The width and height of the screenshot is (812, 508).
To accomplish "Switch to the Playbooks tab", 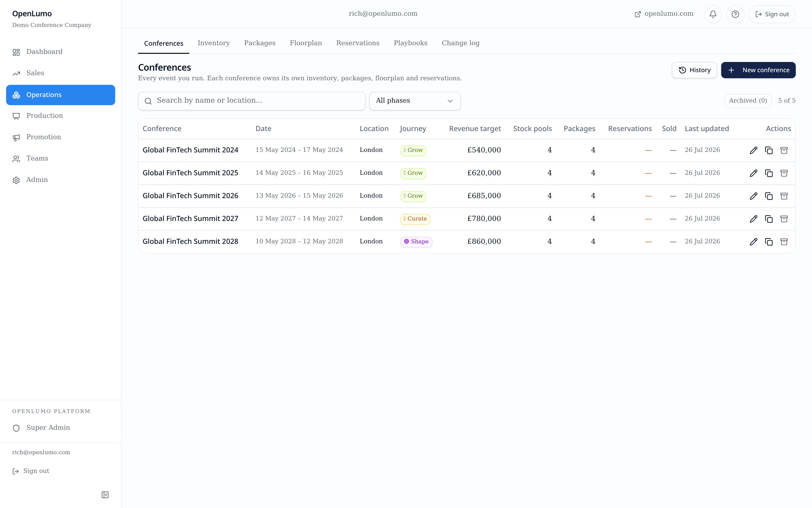I will pos(410,43).
